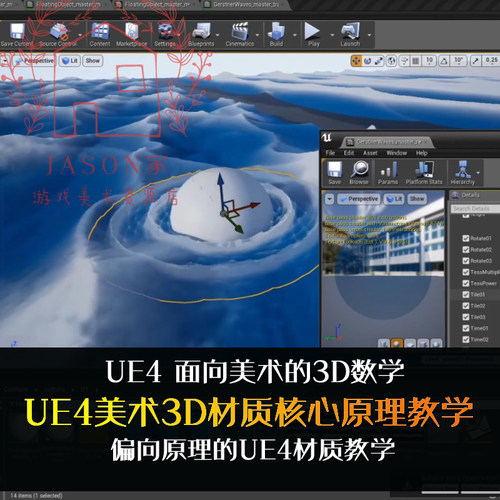Uncheck the Time01 parameter checkbox
The image size is (500, 500).
(x=466, y=328)
